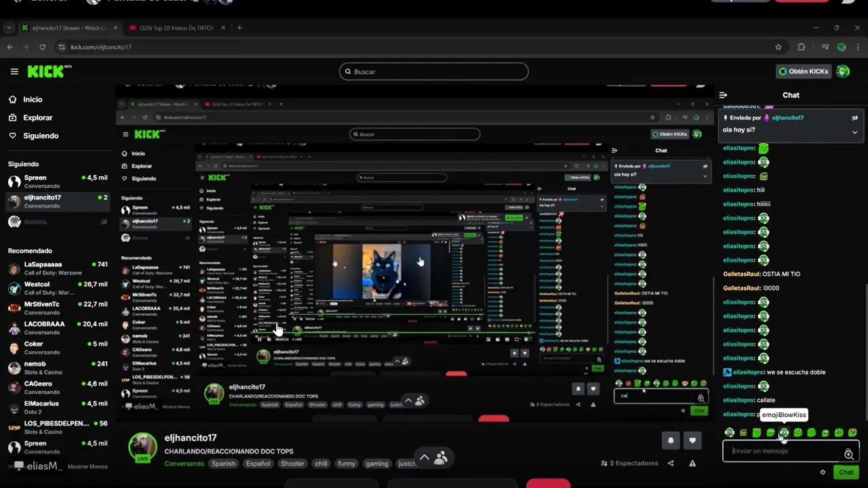The image size is (868, 488).
Task: Toggle stream notifications bell
Action: click(671, 441)
